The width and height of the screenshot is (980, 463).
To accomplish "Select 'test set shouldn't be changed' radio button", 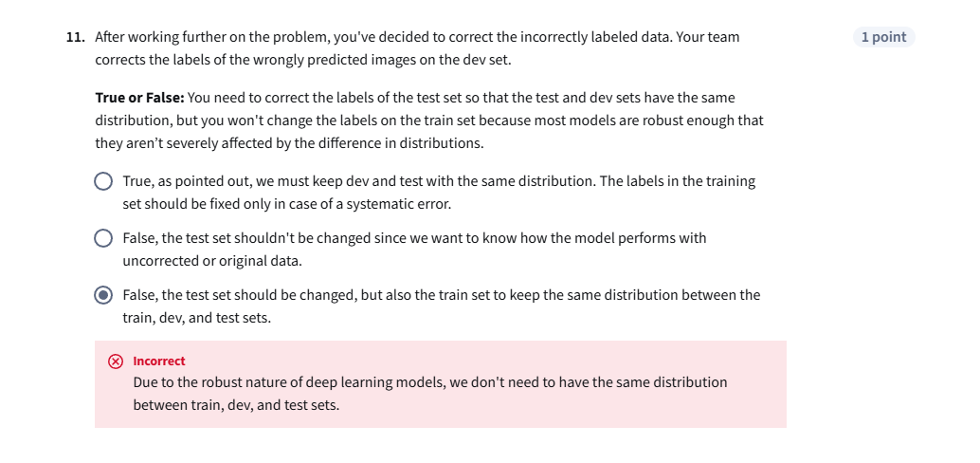I will pyautogui.click(x=103, y=238).
